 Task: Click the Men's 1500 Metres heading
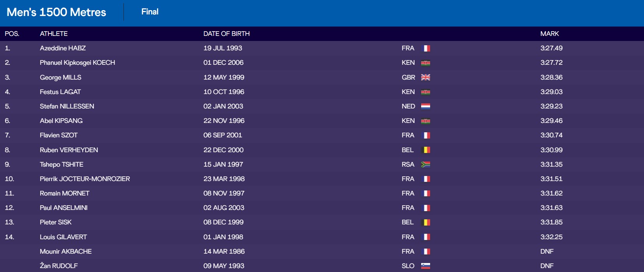pos(56,12)
